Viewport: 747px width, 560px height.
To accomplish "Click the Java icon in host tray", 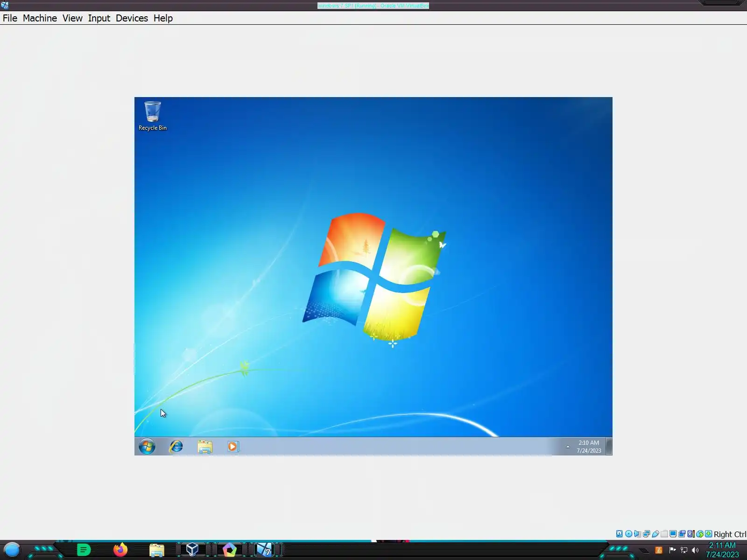I will pos(659,550).
